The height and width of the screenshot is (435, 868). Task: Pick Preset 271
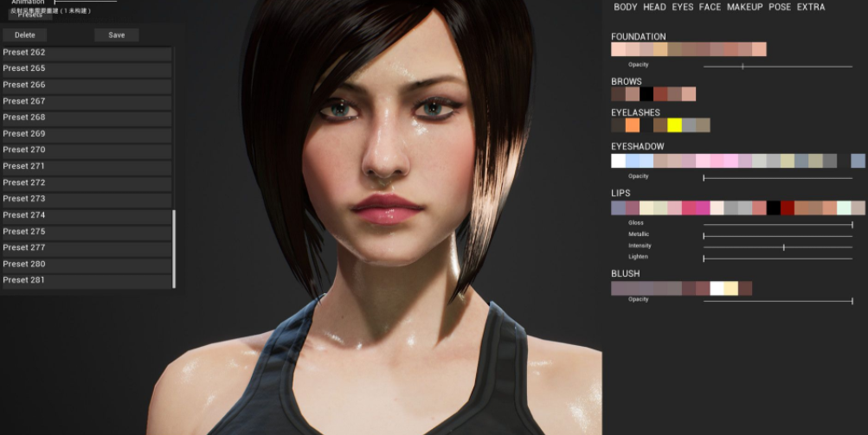tap(87, 167)
